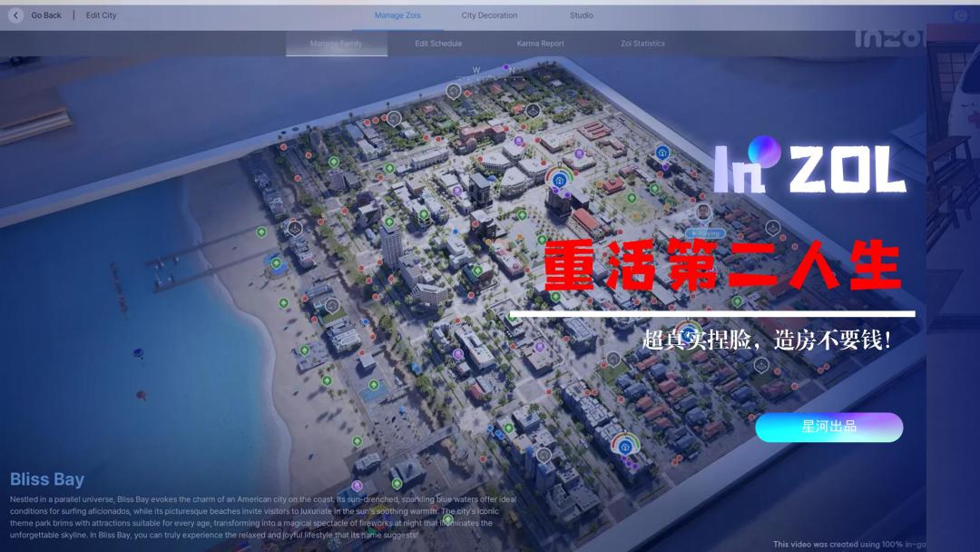Select the green pin on the blue sports court
This screenshot has height=552, width=980.
pos(373,385)
